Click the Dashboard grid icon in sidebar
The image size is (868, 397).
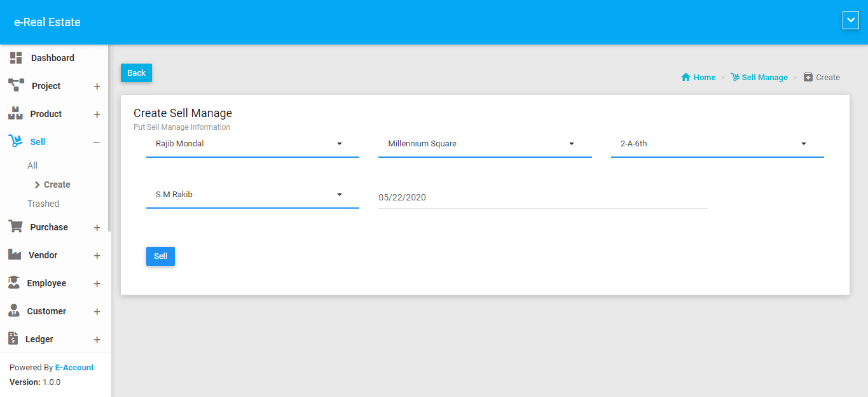coord(16,58)
